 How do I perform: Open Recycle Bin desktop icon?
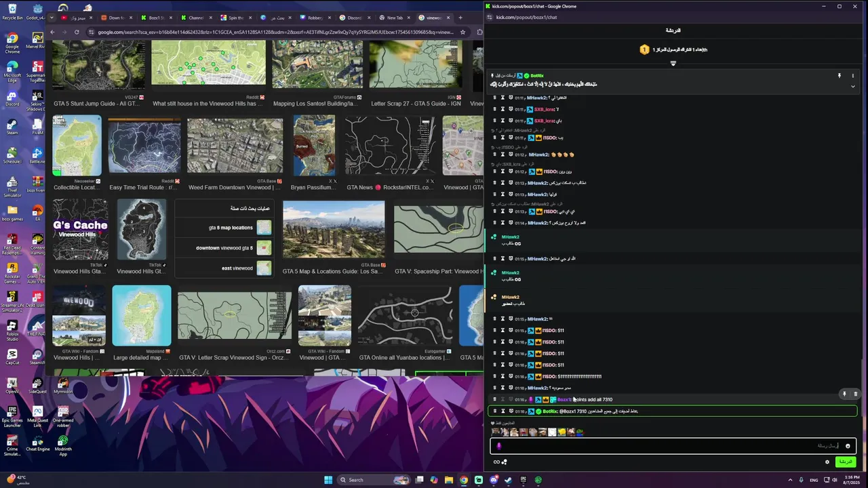click(12, 12)
